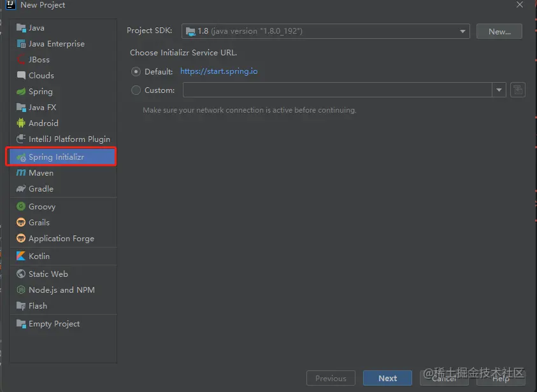Expand the Custom URL history dropdown
Viewport: 537px width, 392px height.
click(499, 90)
